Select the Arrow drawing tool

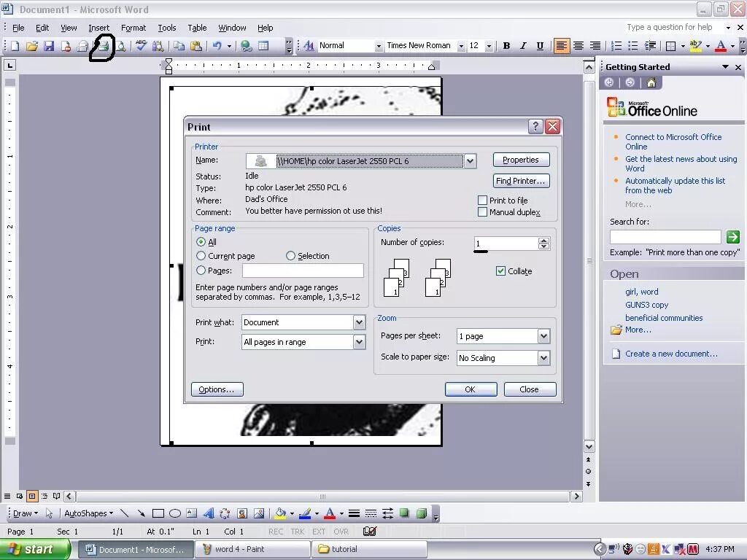141,513
